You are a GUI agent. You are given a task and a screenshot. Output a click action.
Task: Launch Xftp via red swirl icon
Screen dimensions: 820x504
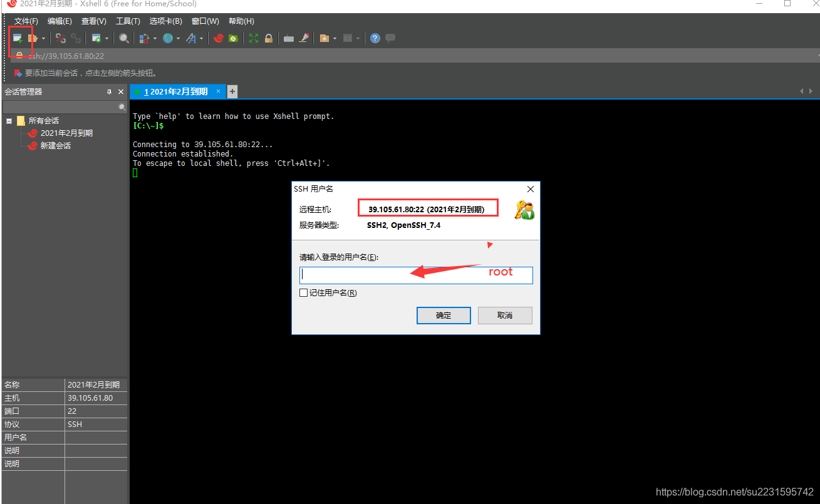(219, 38)
